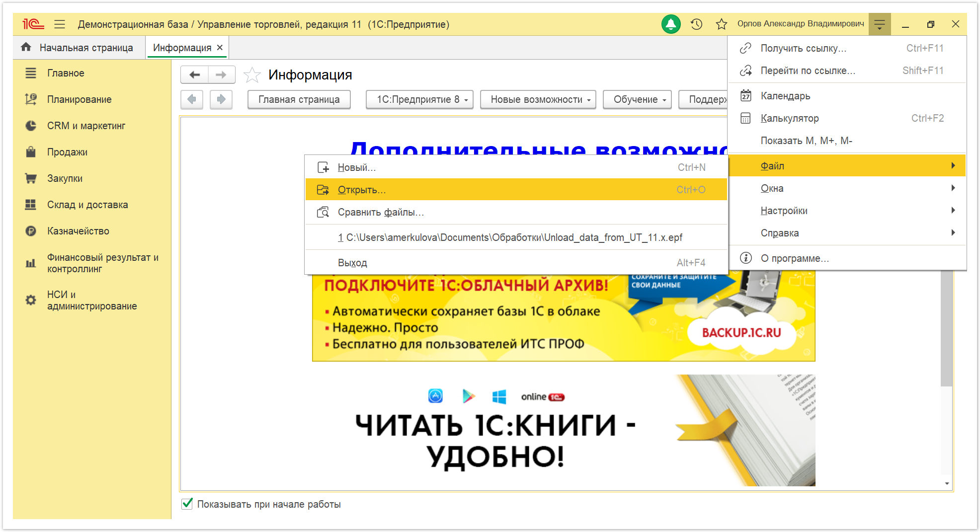Open О программе dialog

pos(847,258)
